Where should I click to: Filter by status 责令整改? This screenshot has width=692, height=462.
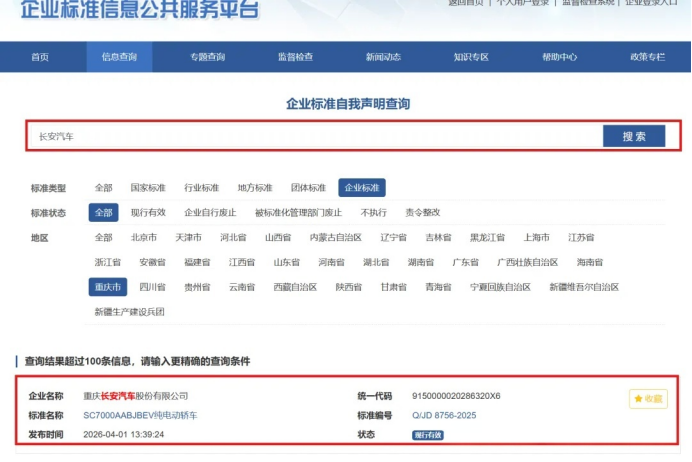point(422,212)
